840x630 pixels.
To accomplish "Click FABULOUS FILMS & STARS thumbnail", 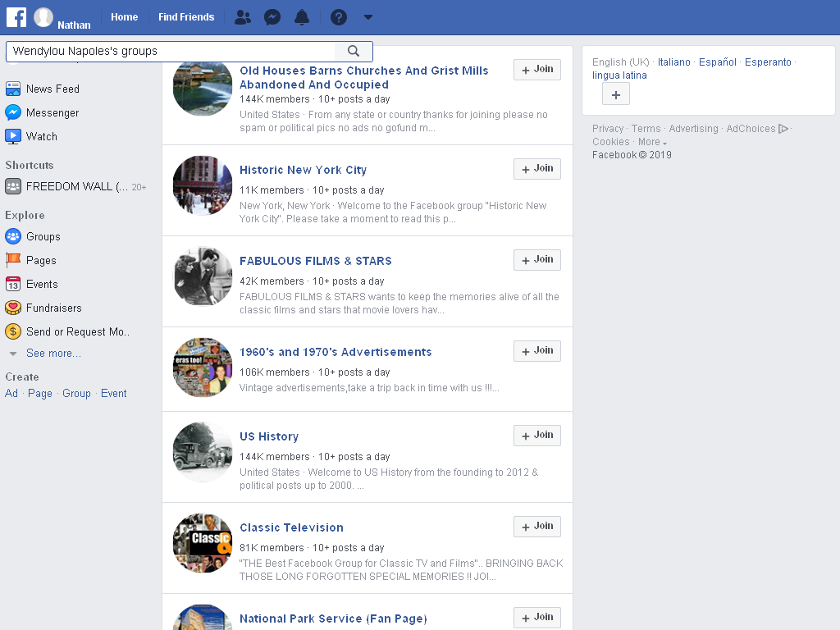I will [x=203, y=276].
